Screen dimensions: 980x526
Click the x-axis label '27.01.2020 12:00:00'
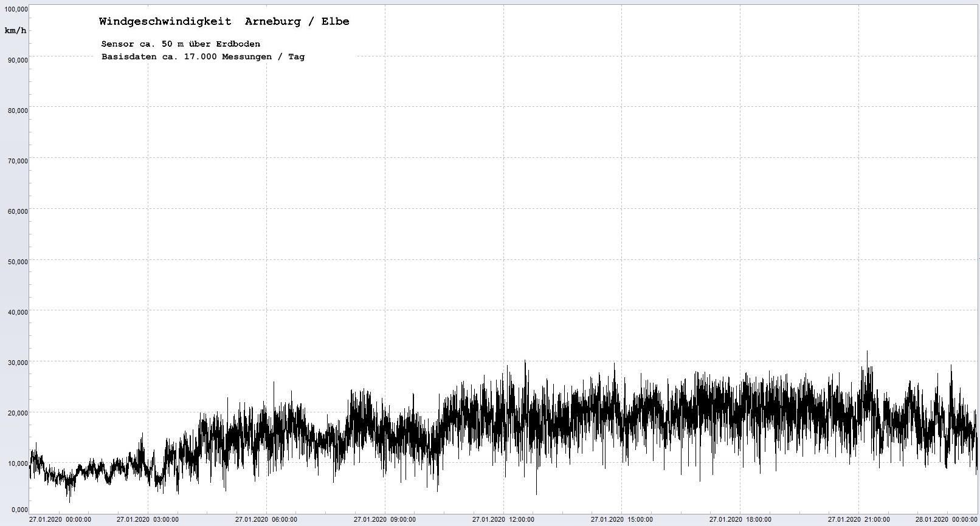point(503,520)
